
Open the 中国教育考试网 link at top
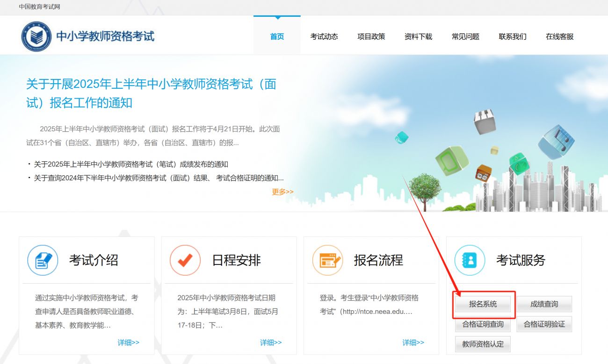[39, 7]
